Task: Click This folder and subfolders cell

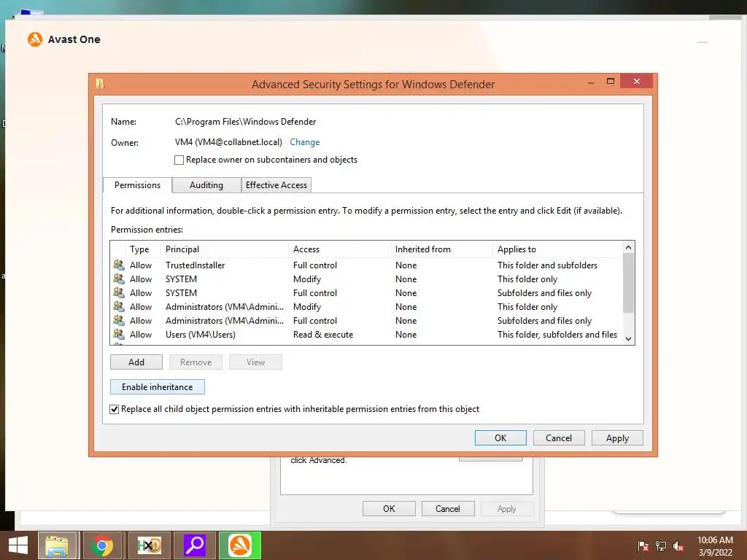Action: 547,265
